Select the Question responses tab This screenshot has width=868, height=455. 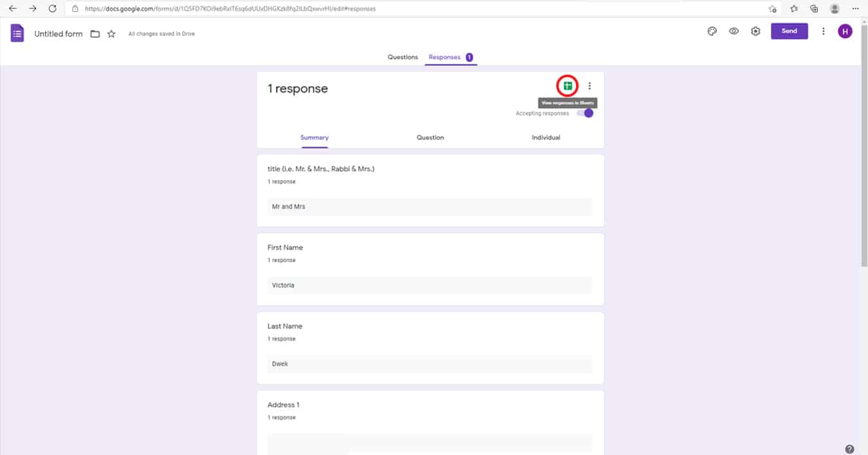(x=430, y=138)
